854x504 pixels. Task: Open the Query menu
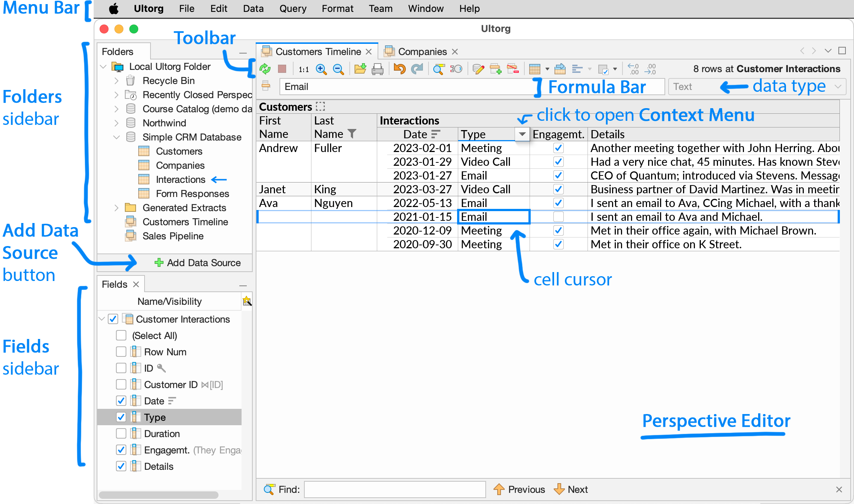[293, 8]
